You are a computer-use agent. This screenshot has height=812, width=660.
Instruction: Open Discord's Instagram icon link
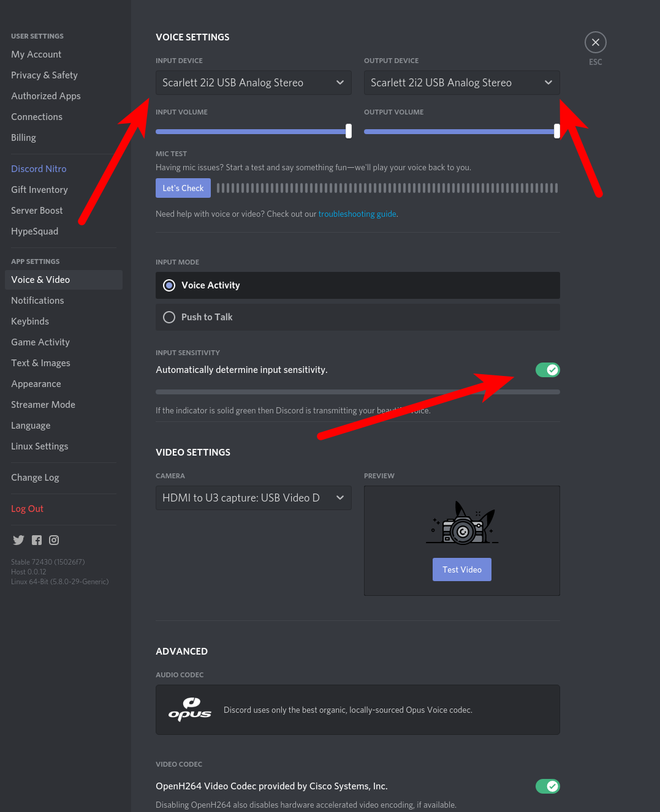point(54,540)
